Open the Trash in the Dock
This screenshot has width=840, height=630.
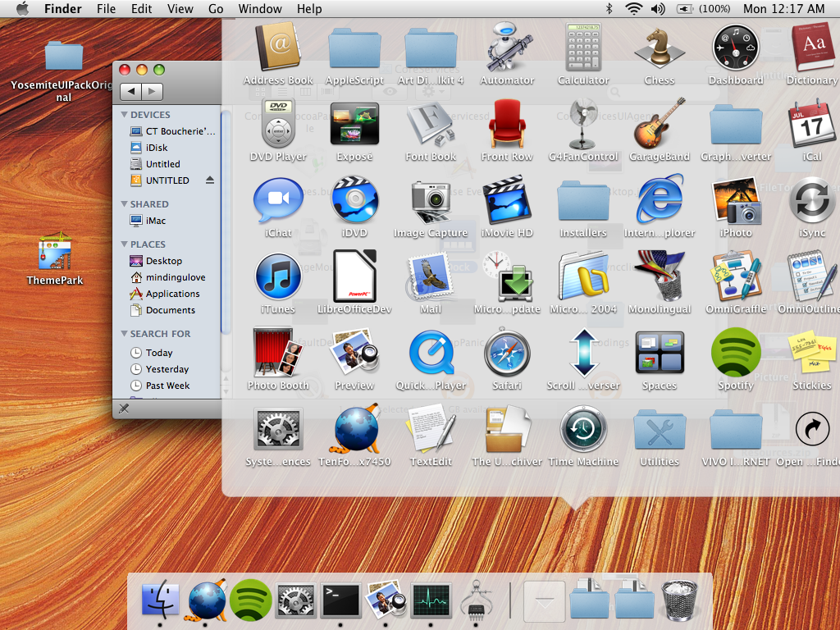[x=678, y=600]
